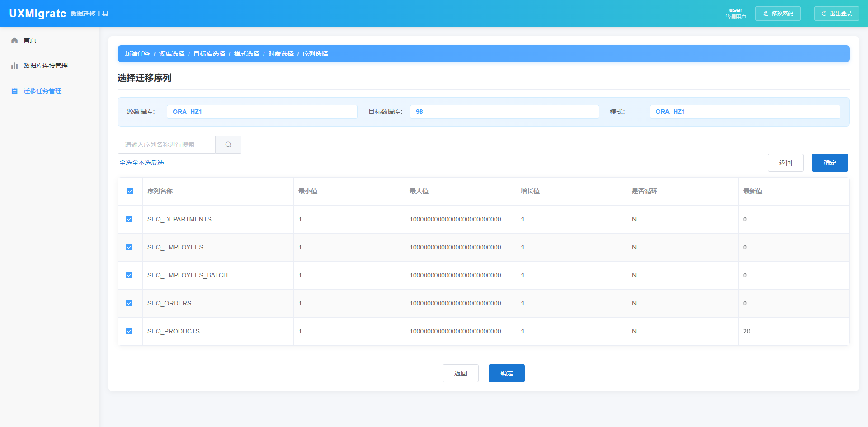Click the magnifier search icon button

[x=228, y=145]
